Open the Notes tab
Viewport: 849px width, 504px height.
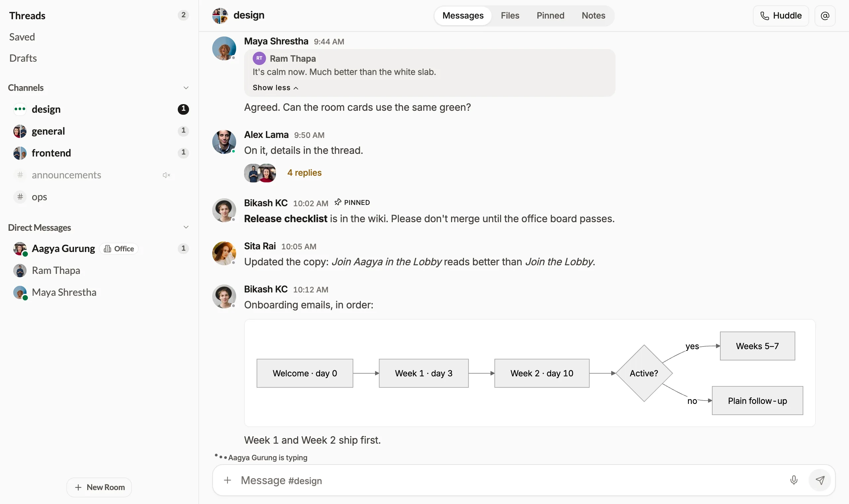593,16
